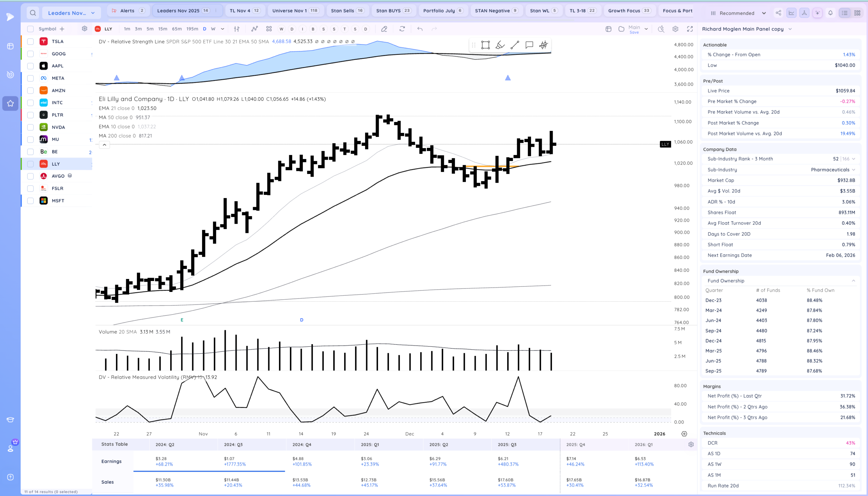Select the rectangle drawing tool
Image resolution: width=868 pixels, height=496 pixels.
486,45
